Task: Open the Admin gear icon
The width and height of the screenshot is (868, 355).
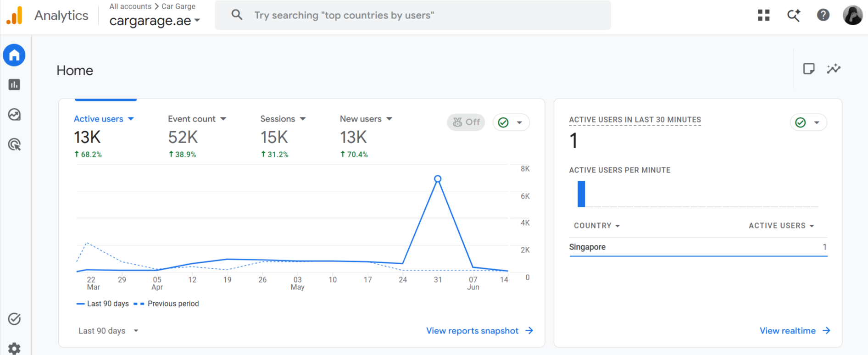Action: point(14,349)
